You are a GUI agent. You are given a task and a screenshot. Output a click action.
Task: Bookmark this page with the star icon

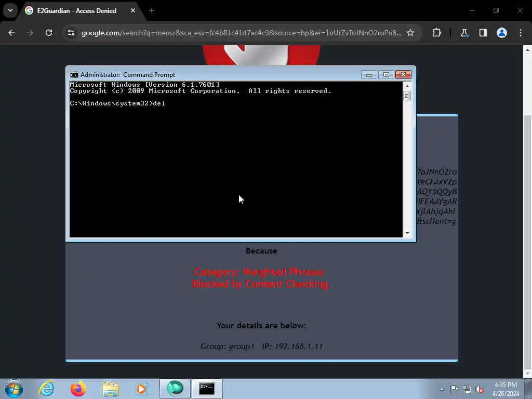pyautogui.click(x=410, y=33)
